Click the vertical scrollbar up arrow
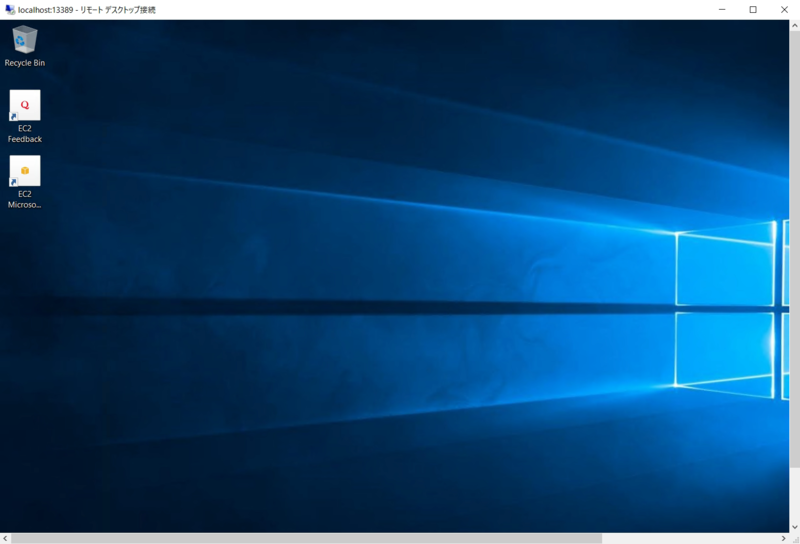 click(795, 25)
